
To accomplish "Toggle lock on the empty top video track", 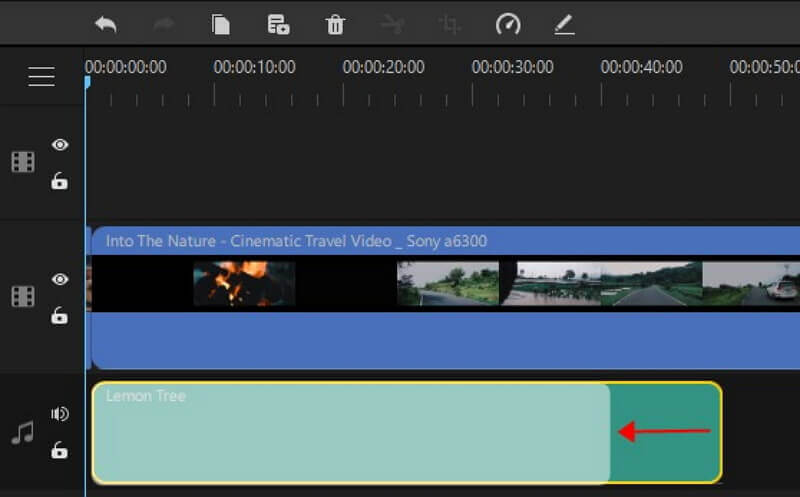I will pyautogui.click(x=59, y=181).
